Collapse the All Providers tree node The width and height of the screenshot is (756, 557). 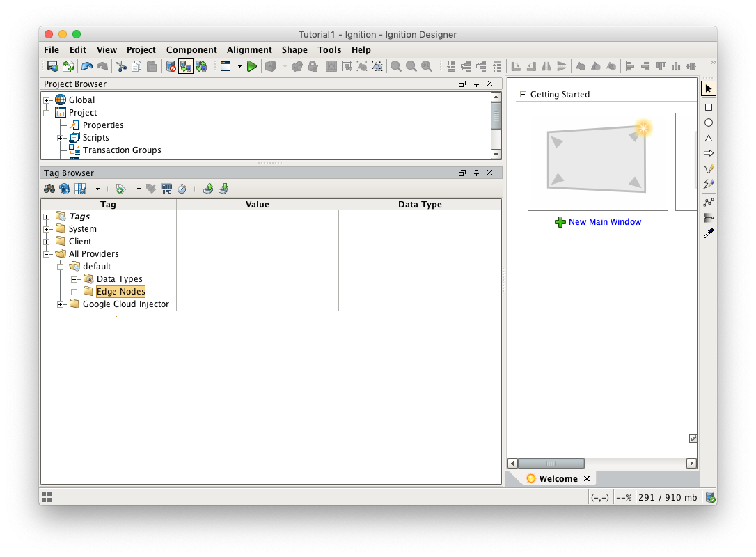(47, 254)
